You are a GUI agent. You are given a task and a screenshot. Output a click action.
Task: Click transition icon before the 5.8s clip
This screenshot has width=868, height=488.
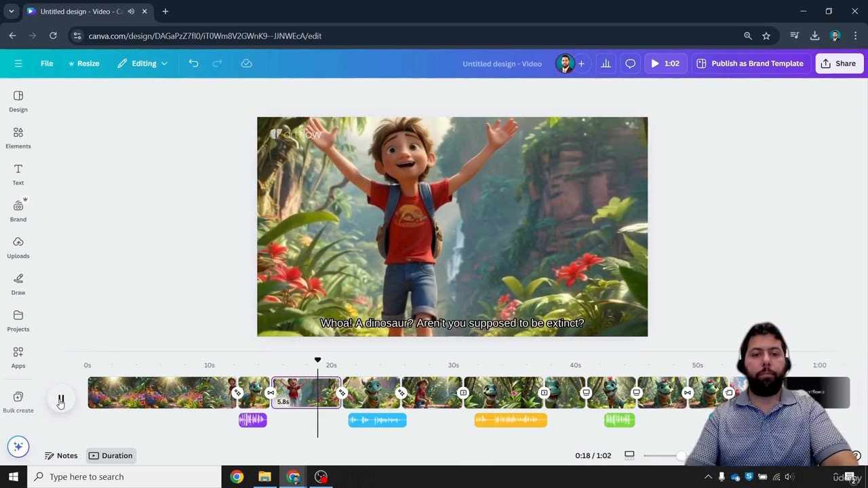tap(271, 393)
